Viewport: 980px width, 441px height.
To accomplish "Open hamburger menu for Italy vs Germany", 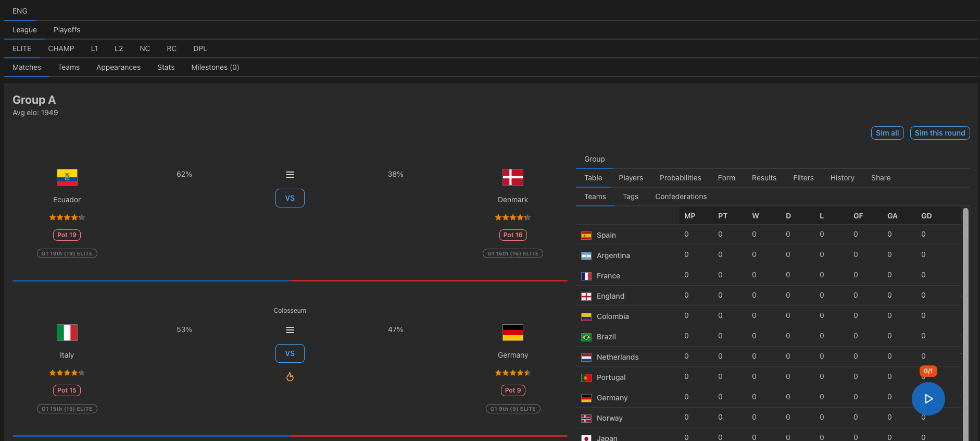I will pos(290,330).
